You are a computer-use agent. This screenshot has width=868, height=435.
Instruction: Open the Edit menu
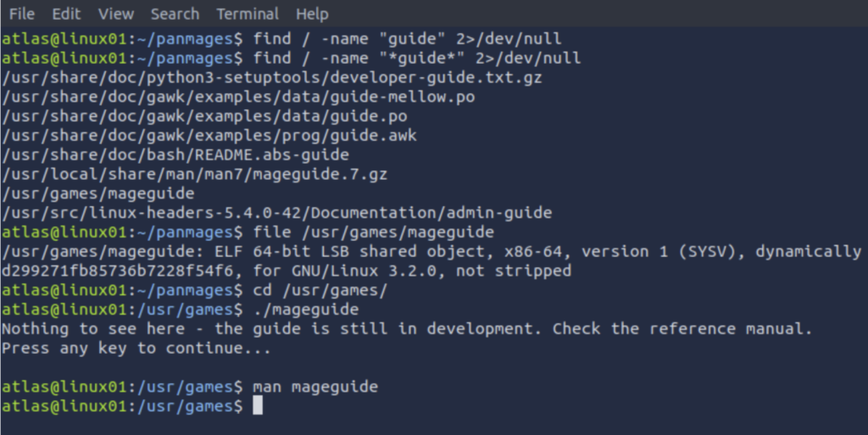point(66,14)
